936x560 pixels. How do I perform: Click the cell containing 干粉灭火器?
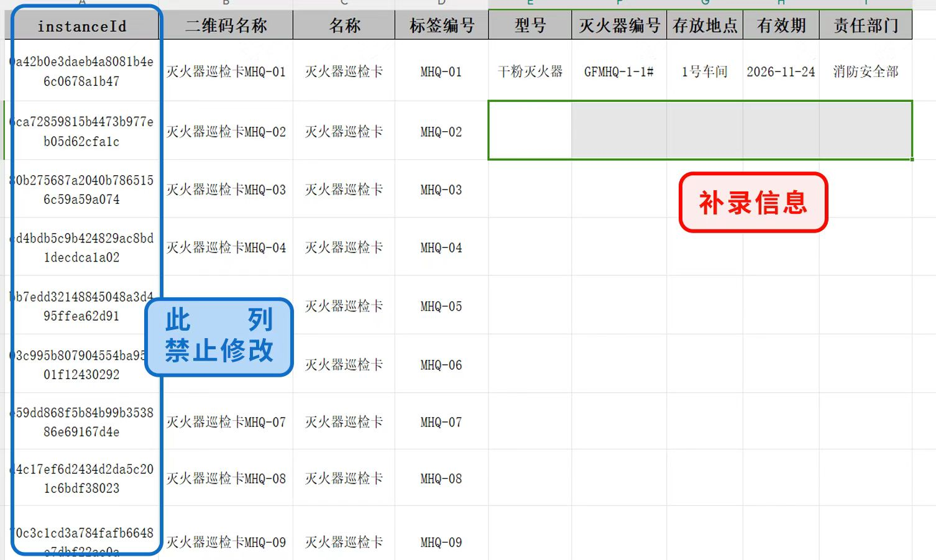pyautogui.click(x=529, y=71)
